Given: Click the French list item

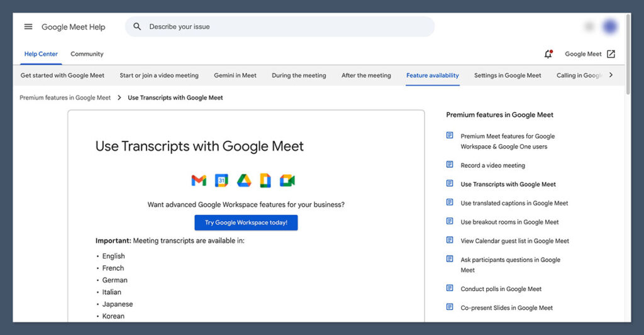Looking at the screenshot, I should 113,268.
